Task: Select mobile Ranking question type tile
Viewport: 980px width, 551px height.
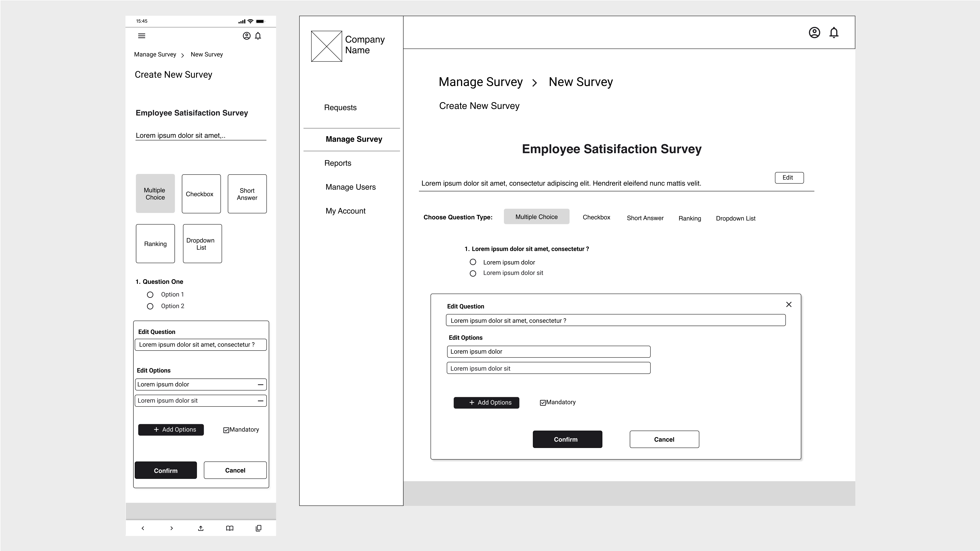Action: click(x=155, y=244)
